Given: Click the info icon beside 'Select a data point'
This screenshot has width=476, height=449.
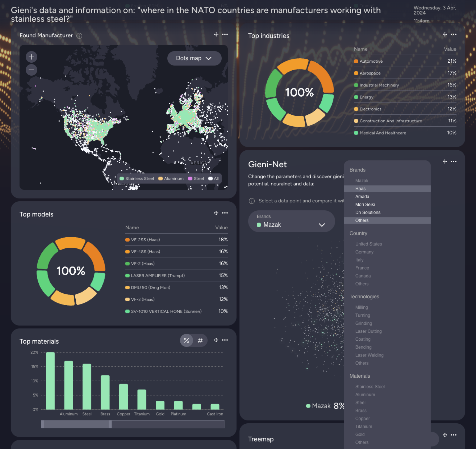Looking at the screenshot, I should point(251,201).
